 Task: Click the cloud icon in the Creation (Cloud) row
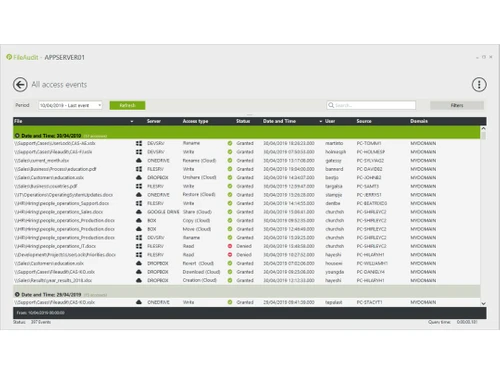pos(139,281)
